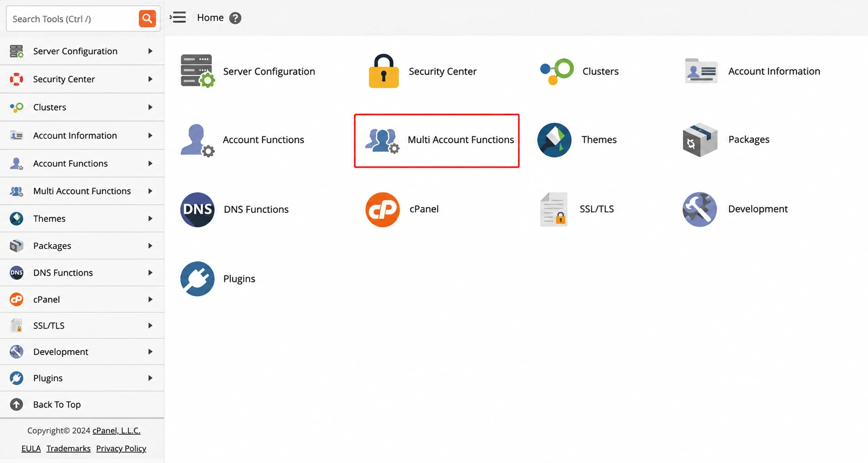Click sidebar Plugins icon
Screen dimensions: 868x463
tap(17, 378)
